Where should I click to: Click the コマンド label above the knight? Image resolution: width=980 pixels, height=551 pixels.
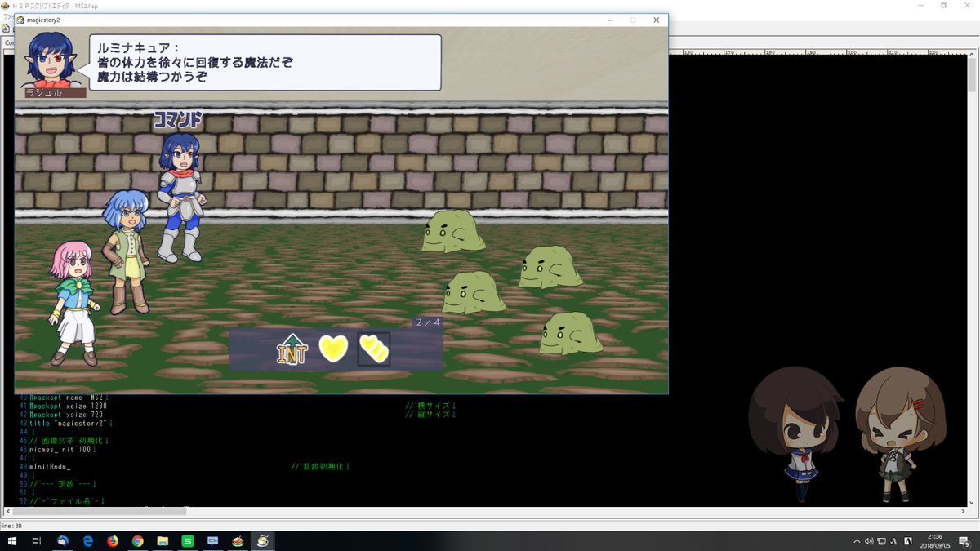point(177,121)
